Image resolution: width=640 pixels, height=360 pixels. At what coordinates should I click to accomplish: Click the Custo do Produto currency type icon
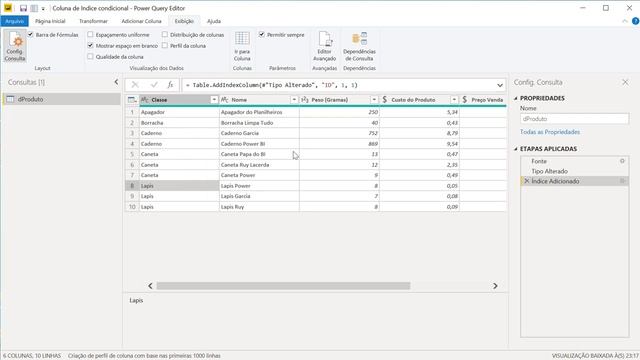pyautogui.click(x=384, y=100)
